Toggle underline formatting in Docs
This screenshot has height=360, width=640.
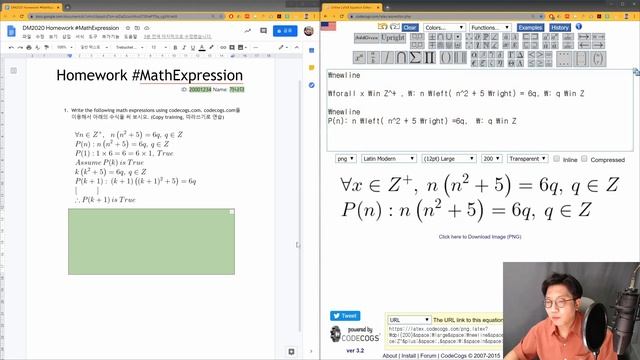pos(193,47)
